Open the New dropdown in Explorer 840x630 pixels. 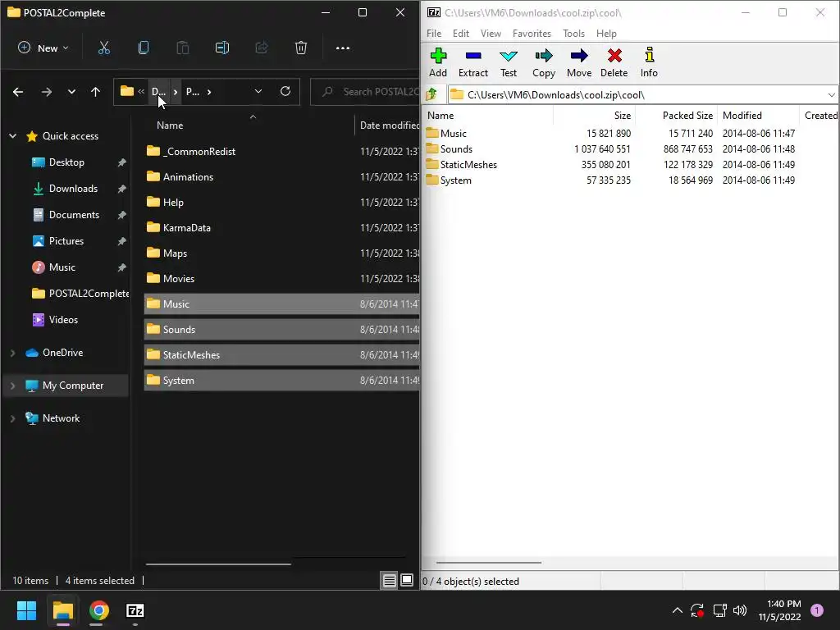click(44, 48)
